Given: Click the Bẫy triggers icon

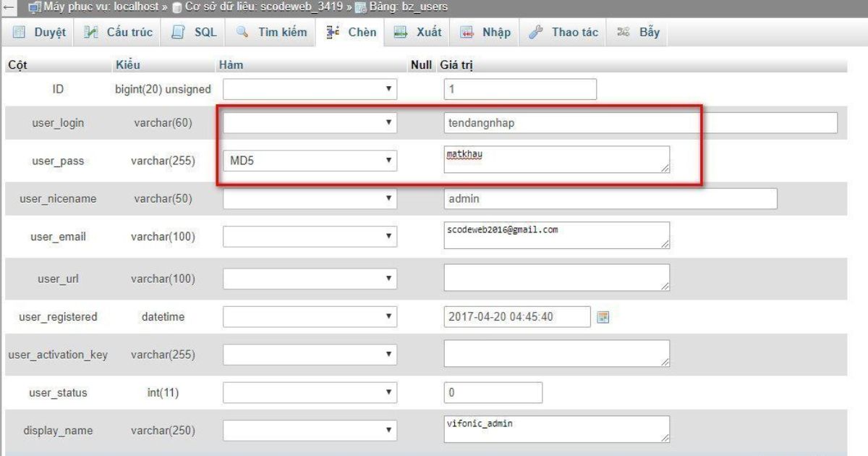Looking at the screenshot, I should point(624,33).
